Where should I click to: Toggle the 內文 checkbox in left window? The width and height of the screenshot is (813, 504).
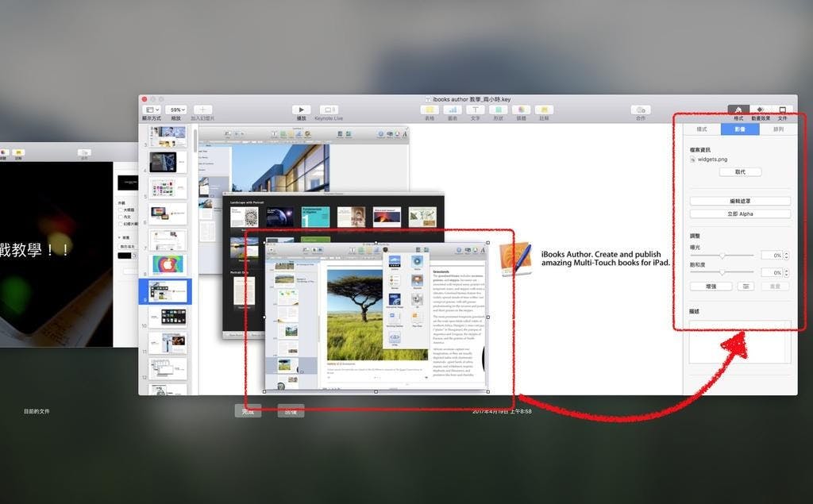(x=121, y=217)
